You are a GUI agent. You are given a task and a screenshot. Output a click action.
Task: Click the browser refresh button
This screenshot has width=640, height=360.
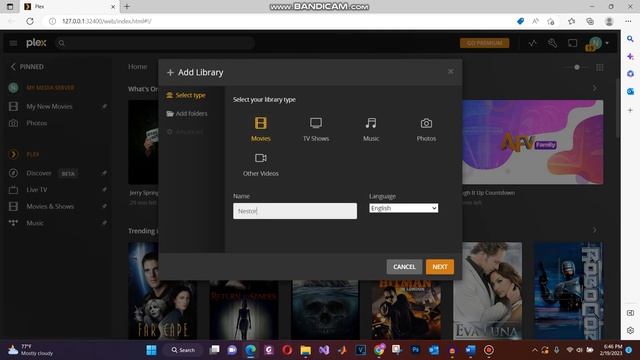pos(30,21)
